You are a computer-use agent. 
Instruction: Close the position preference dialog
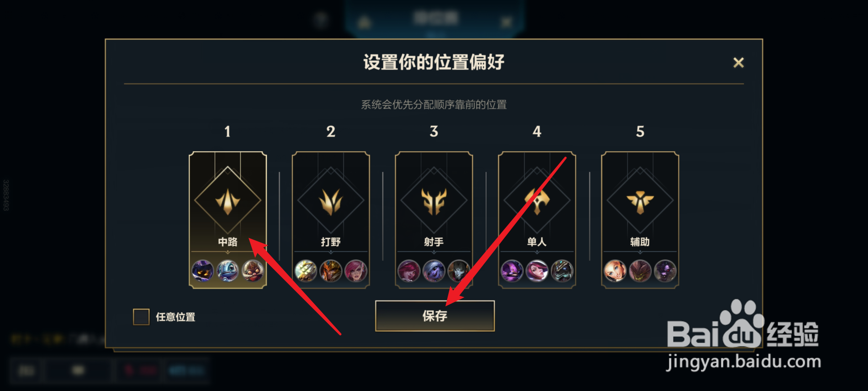pyautogui.click(x=738, y=63)
